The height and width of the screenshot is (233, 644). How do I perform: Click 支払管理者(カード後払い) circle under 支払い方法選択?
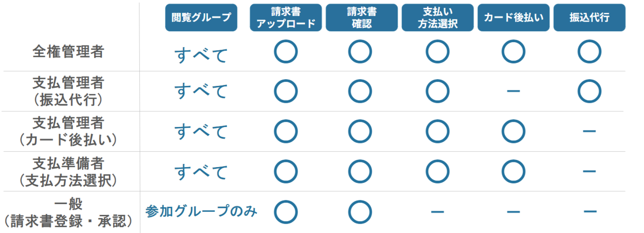pyautogui.click(x=438, y=131)
